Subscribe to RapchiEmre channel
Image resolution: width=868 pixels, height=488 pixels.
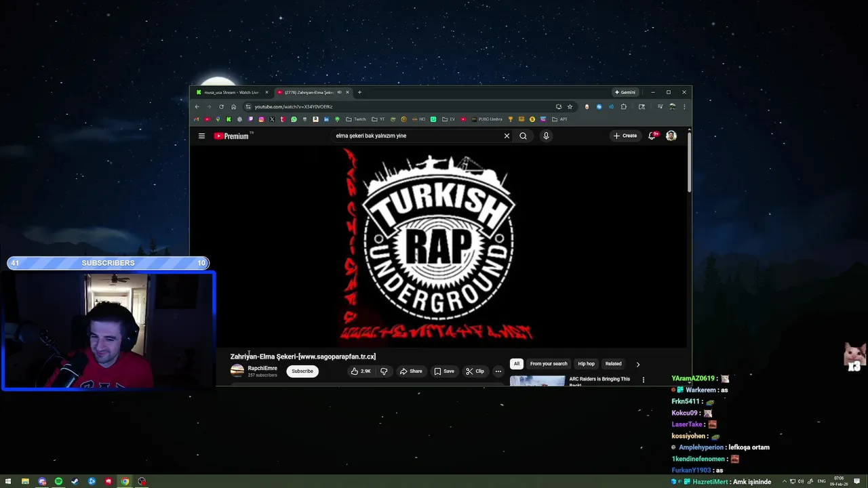click(302, 371)
